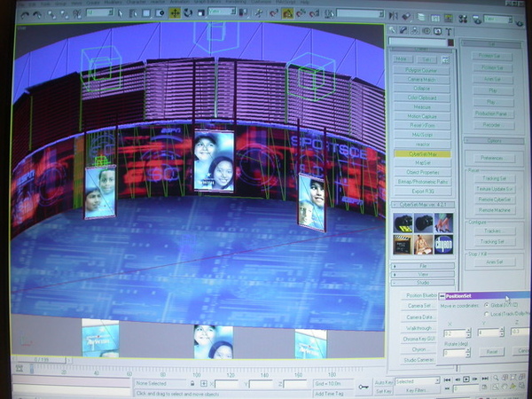Toggle the Auto Key button
Image resolution: width=532 pixels, height=399 pixels.
point(384,382)
